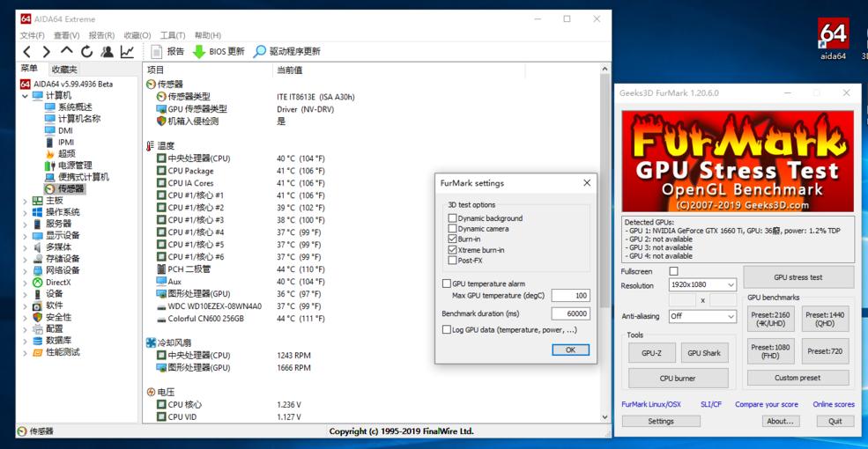Open the Online scores link

click(x=833, y=405)
